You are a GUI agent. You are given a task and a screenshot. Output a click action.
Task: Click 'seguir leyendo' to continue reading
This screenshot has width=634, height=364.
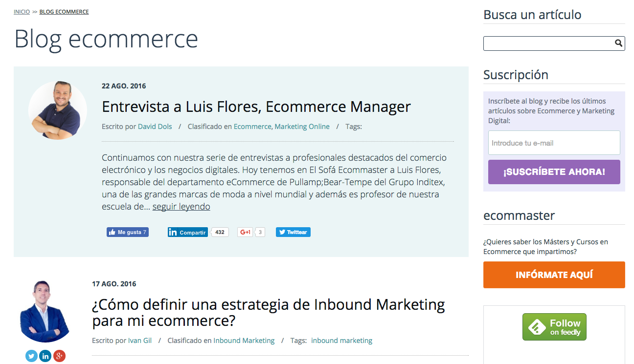pyautogui.click(x=181, y=207)
